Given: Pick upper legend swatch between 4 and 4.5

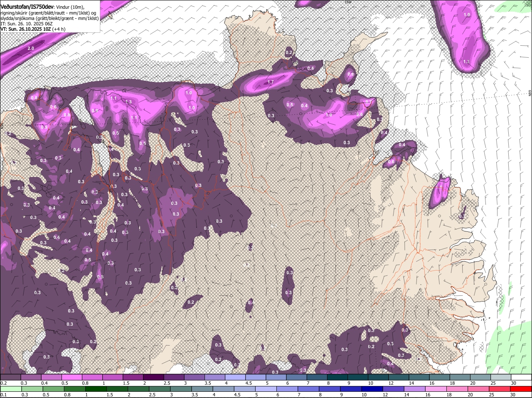Looking at the screenshot, I should (235, 377).
